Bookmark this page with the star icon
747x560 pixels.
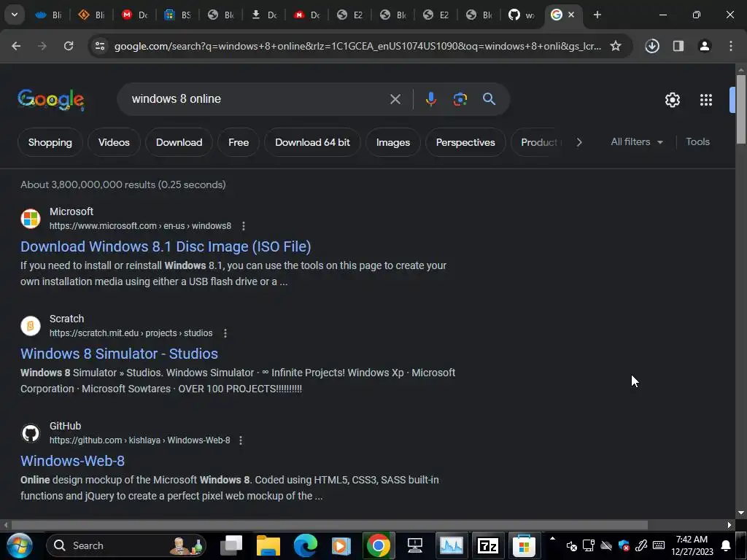616,46
